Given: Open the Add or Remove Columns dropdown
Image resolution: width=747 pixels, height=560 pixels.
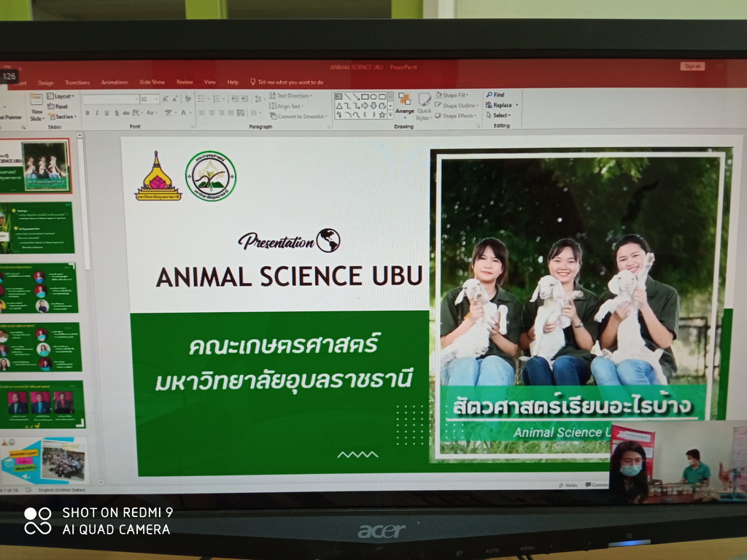Looking at the screenshot, I should [255, 113].
